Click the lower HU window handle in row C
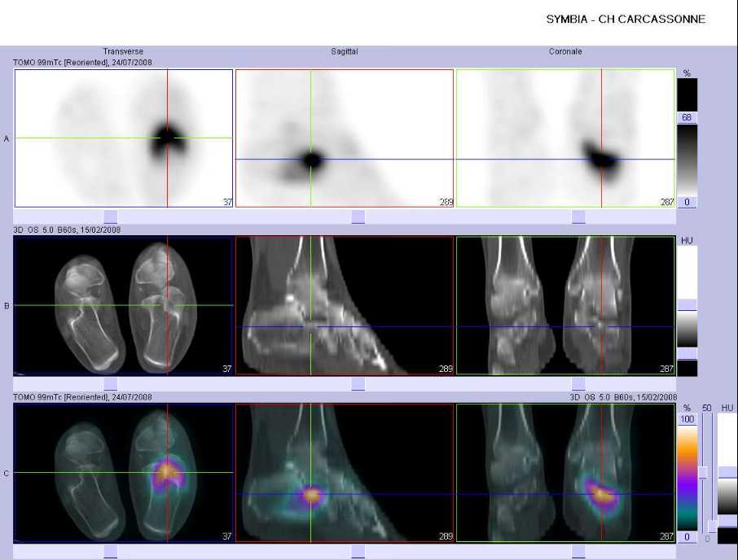 (727, 520)
